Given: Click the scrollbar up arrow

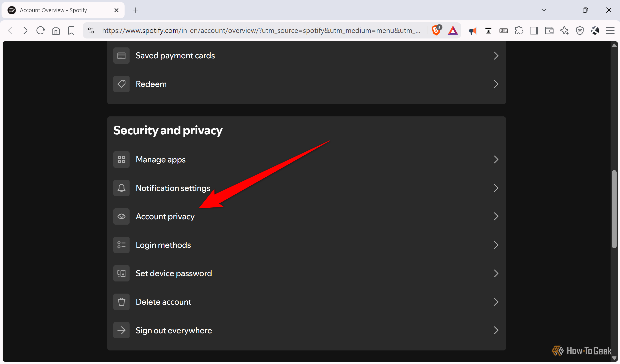Looking at the screenshot, I should tap(614, 45).
